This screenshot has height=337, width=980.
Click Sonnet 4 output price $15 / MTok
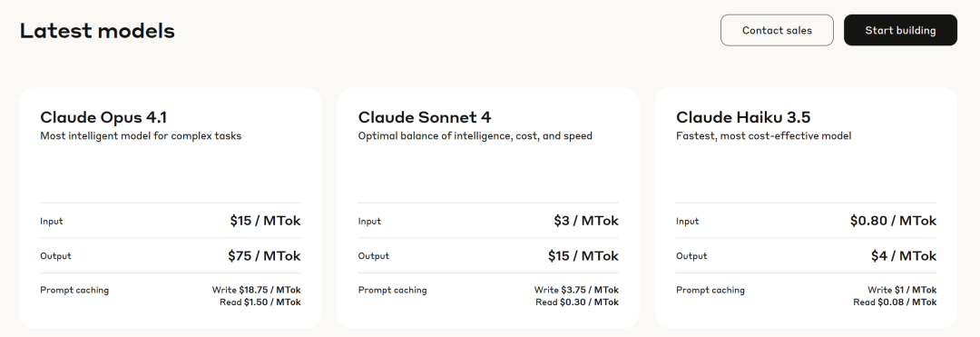click(x=583, y=256)
